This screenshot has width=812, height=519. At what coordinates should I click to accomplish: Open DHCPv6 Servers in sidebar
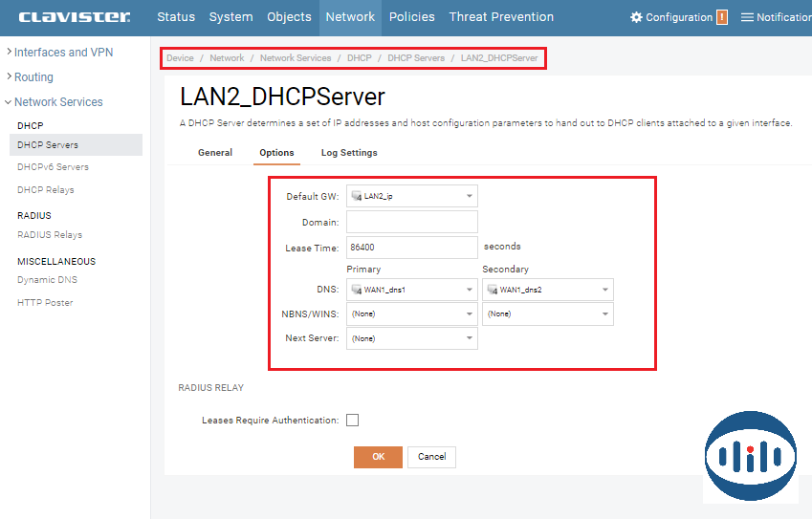pos(53,167)
